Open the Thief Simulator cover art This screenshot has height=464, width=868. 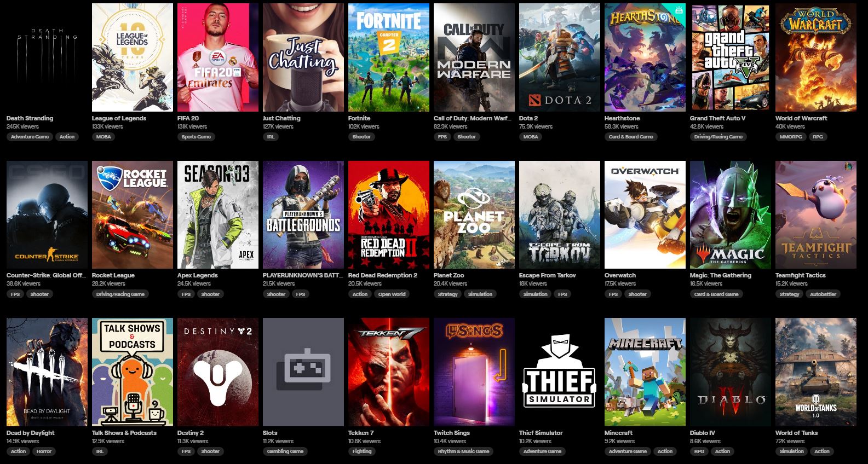click(x=560, y=372)
